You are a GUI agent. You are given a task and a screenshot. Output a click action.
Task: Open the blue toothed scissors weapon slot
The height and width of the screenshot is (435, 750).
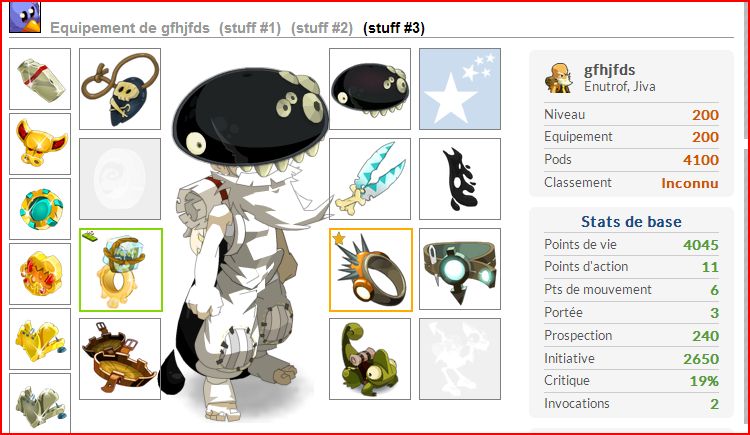click(x=370, y=179)
